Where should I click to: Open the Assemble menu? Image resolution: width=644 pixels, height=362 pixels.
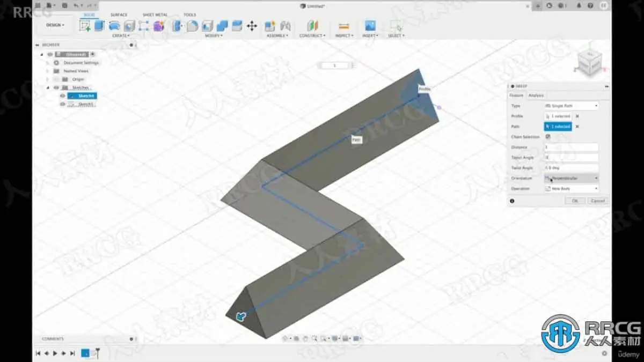click(x=278, y=35)
